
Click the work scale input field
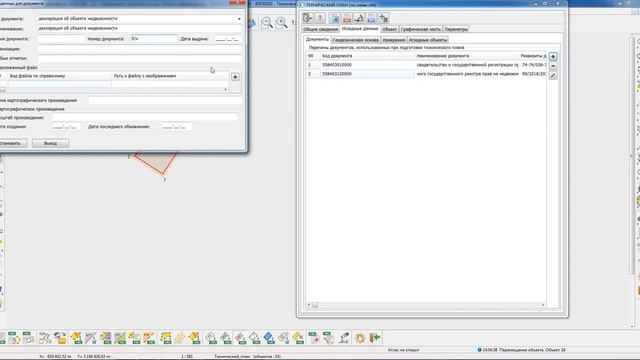point(144,118)
